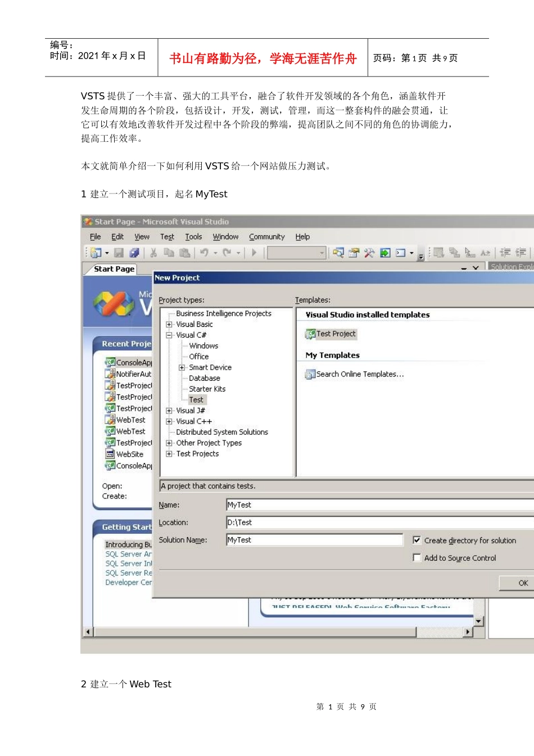
Task: Click the New Project toolbar icon
Action: [x=96, y=253]
